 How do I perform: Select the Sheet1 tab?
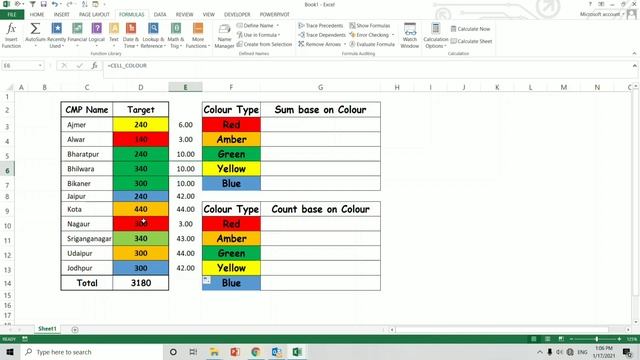coord(47,329)
